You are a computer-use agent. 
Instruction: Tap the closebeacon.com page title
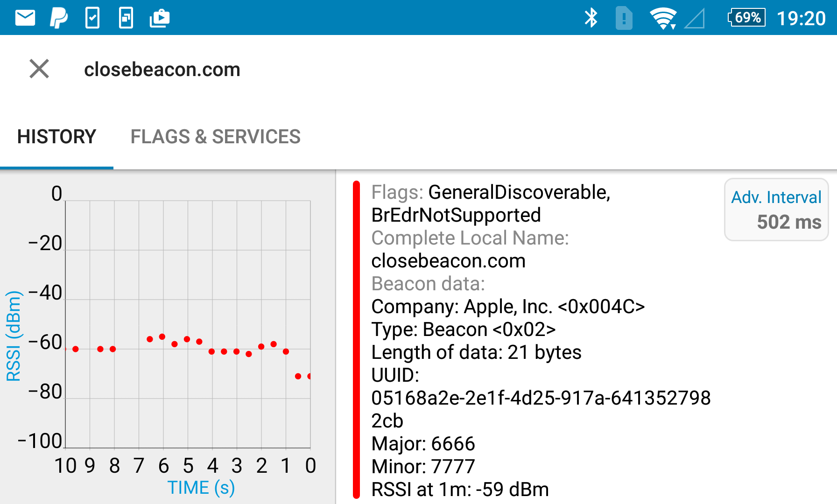pyautogui.click(x=162, y=70)
